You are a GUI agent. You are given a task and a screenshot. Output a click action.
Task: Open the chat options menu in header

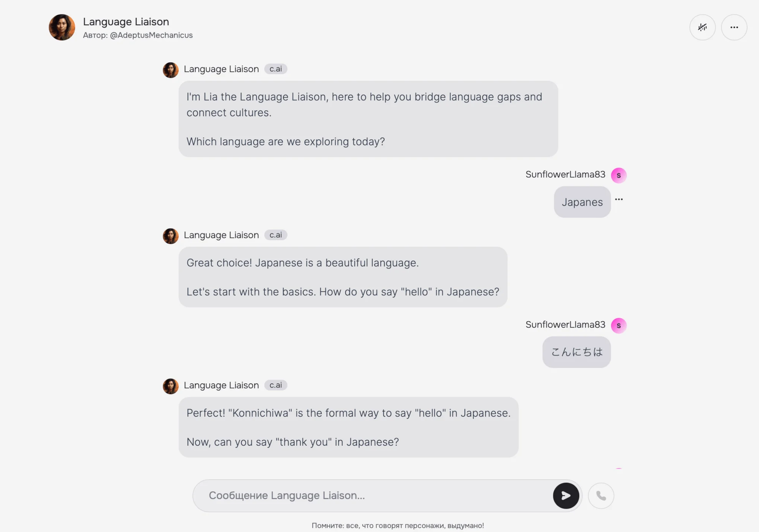[x=734, y=27]
